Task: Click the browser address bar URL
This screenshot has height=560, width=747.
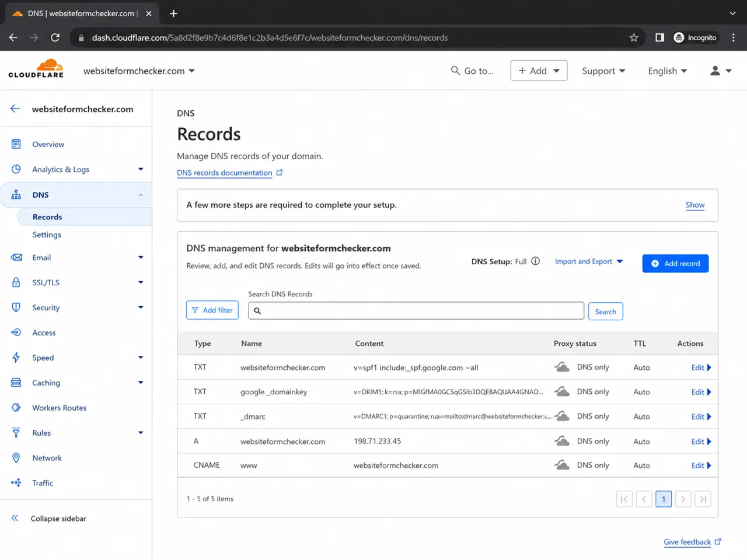Action: coord(270,37)
